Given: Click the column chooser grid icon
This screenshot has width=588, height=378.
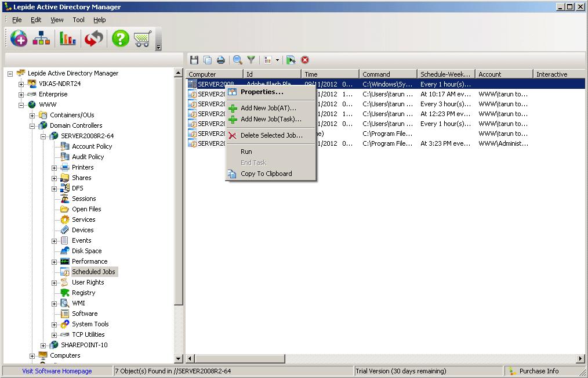Looking at the screenshot, I should (268, 60).
